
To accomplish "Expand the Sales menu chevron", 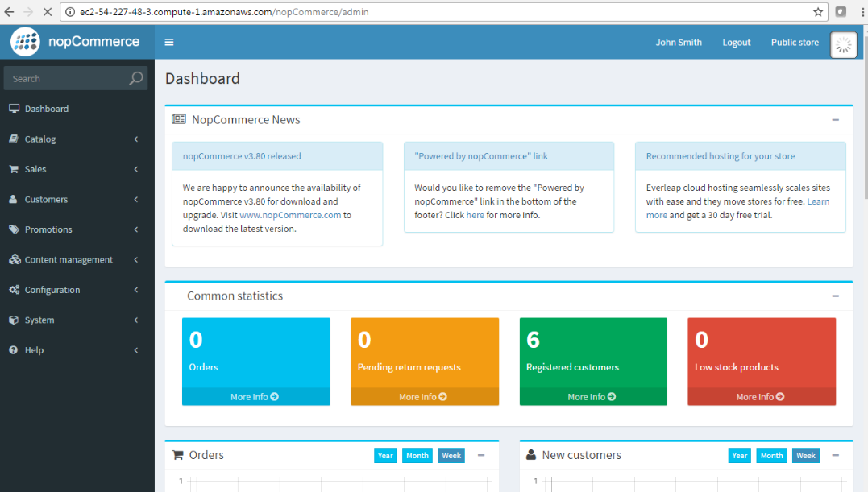I will click(136, 168).
